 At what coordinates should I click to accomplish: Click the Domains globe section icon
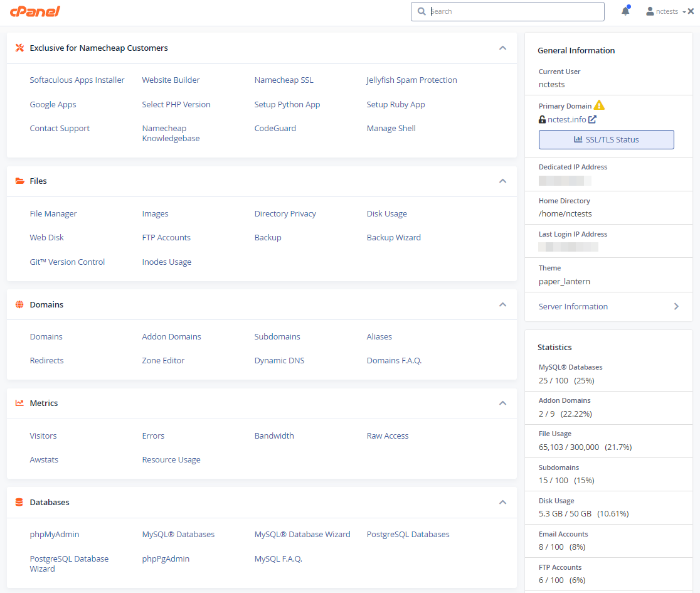(x=19, y=304)
